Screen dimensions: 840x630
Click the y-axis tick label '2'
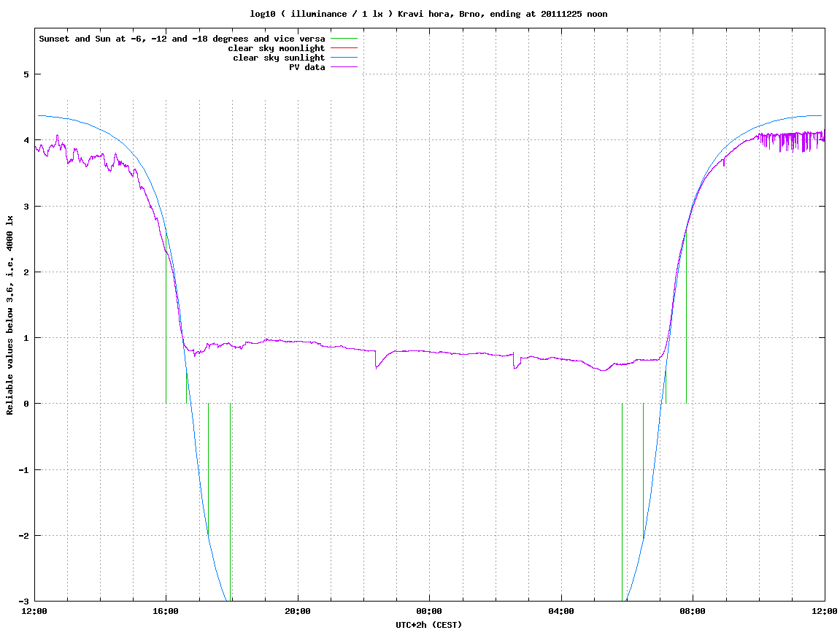click(26, 272)
